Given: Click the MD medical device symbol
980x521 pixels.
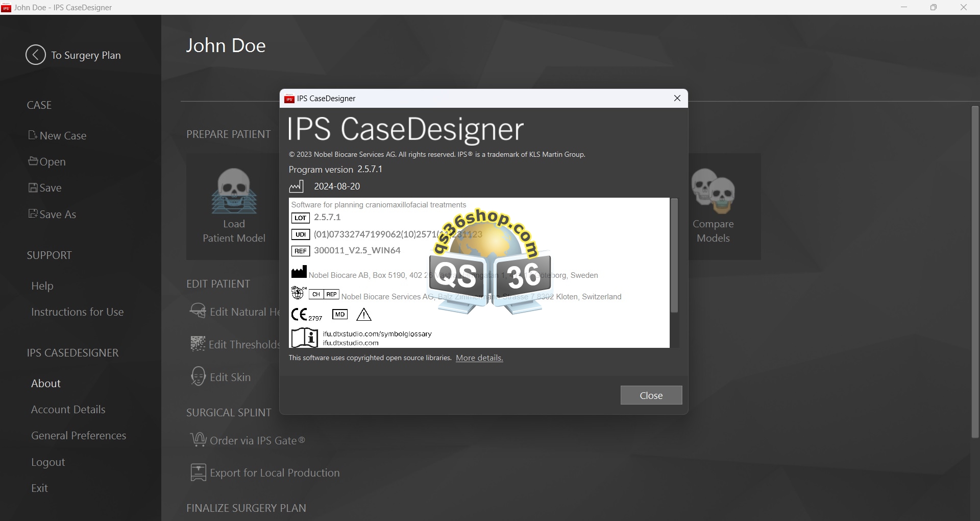Looking at the screenshot, I should click(x=340, y=314).
